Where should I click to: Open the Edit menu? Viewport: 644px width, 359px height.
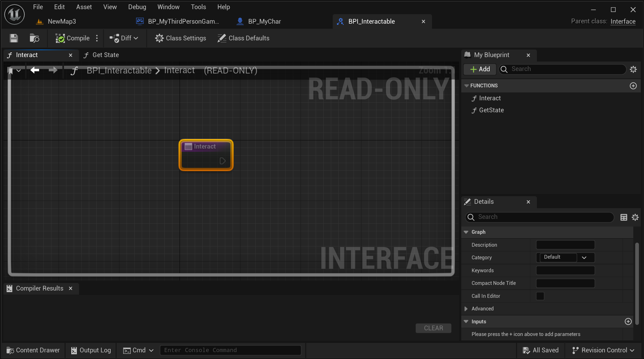(59, 7)
